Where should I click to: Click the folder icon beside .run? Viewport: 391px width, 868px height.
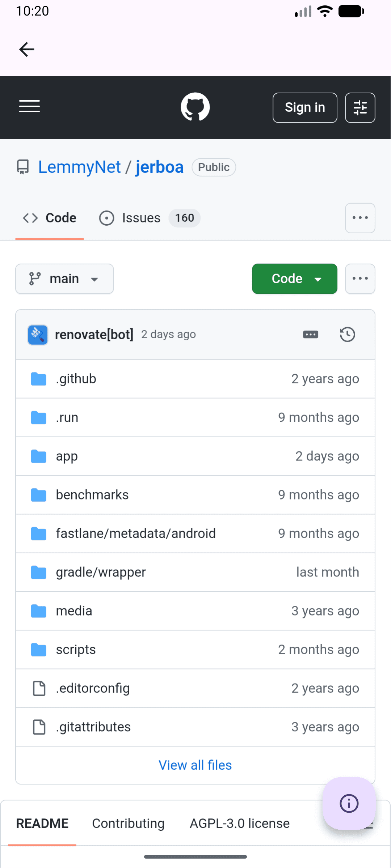coord(39,418)
